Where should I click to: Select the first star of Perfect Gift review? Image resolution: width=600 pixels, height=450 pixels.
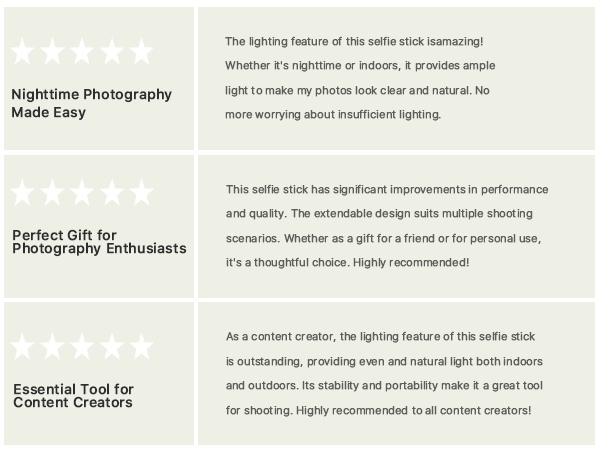point(23,193)
